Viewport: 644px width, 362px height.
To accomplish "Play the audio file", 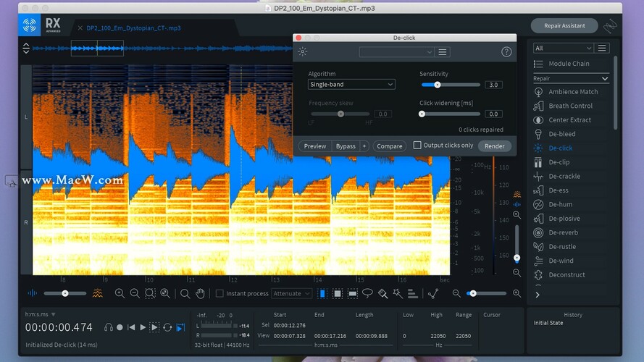I will click(x=143, y=327).
